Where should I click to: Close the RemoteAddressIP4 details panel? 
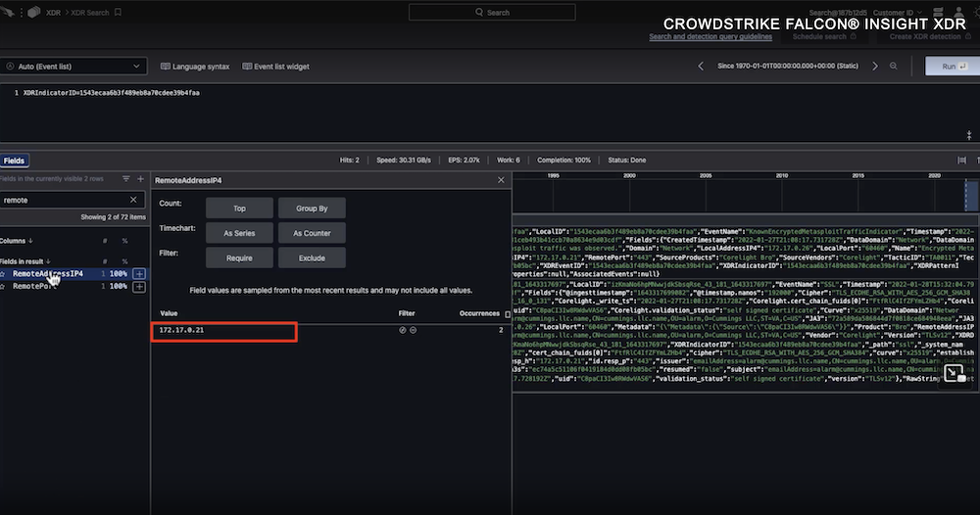[x=501, y=180]
